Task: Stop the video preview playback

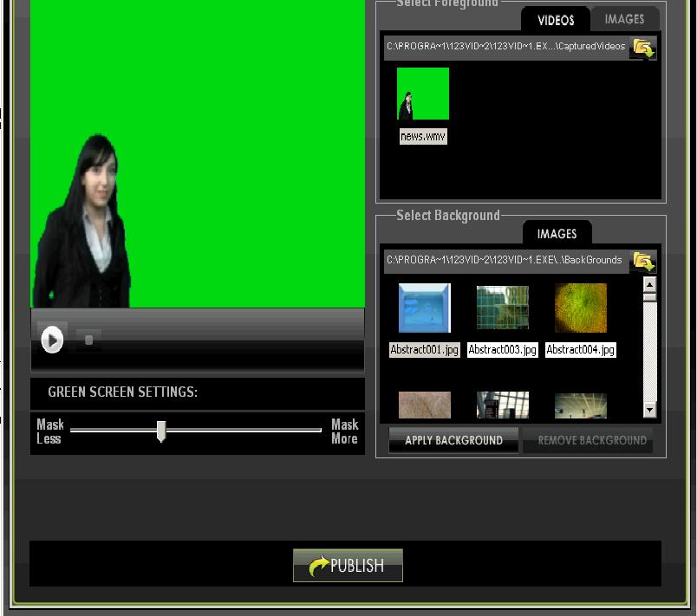Action: coord(87,339)
